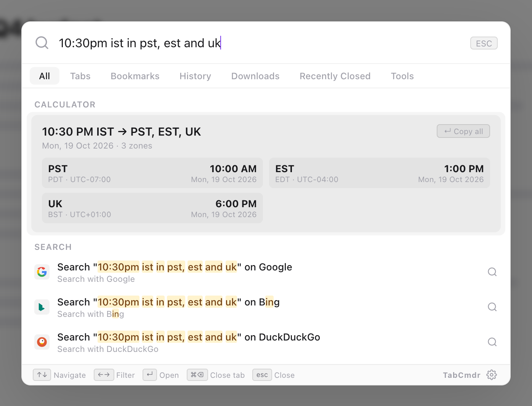This screenshot has width=532, height=406.
Task: Click search icon on DuckDuckGo result row
Action: pyautogui.click(x=492, y=342)
